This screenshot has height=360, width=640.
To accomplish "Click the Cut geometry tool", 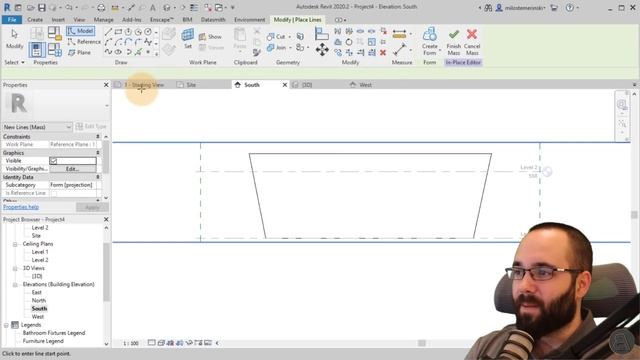I will (277, 37).
